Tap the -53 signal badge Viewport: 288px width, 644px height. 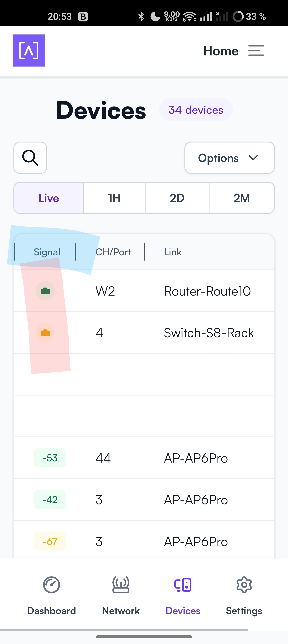[50, 458]
